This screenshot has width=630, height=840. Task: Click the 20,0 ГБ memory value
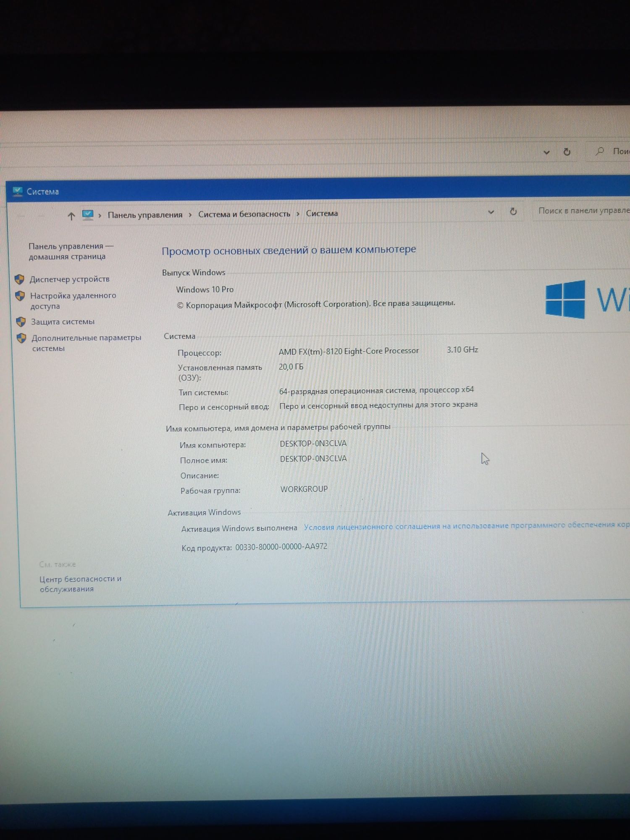(291, 367)
